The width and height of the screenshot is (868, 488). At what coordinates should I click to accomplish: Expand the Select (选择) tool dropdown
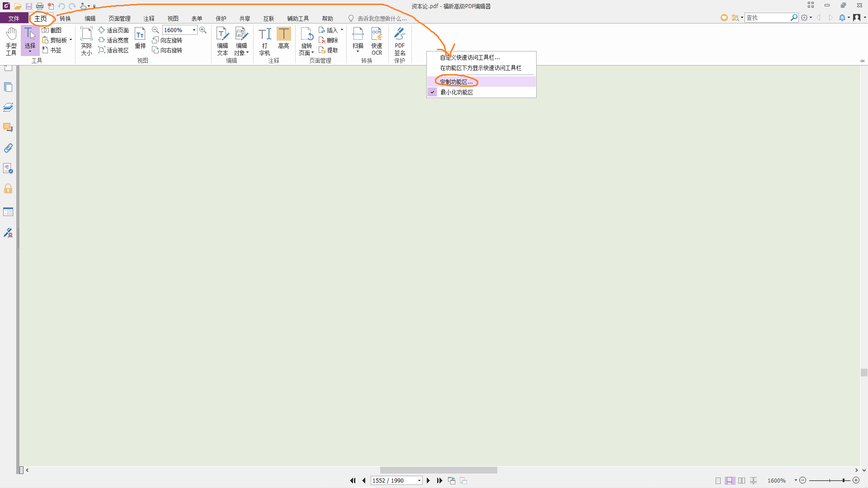(x=30, y=52)
